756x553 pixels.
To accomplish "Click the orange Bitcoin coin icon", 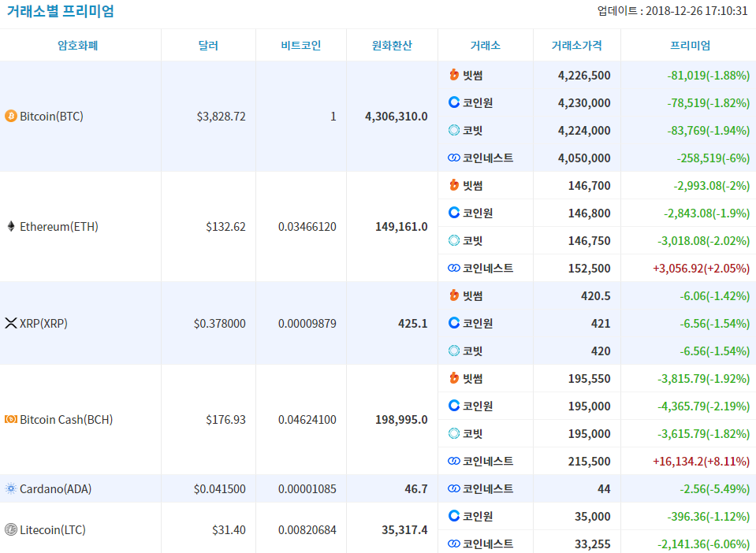I will pyautogui.click(x=10, y=116).
